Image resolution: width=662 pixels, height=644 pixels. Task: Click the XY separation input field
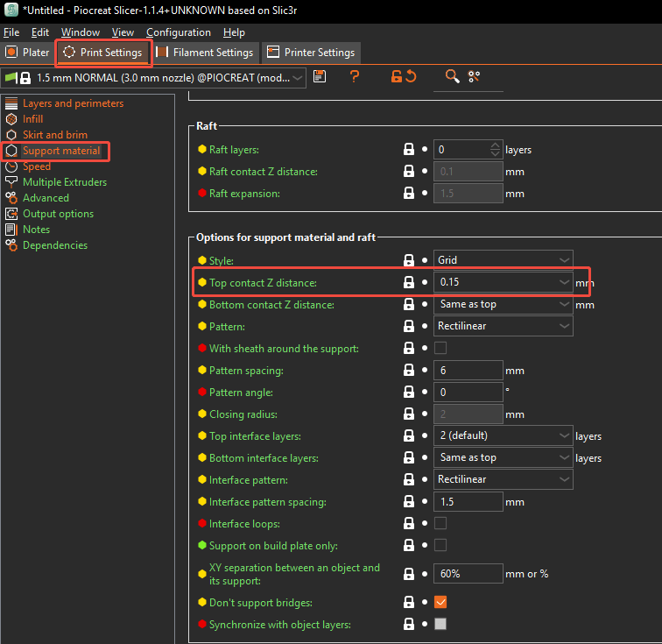coord(468,574)
